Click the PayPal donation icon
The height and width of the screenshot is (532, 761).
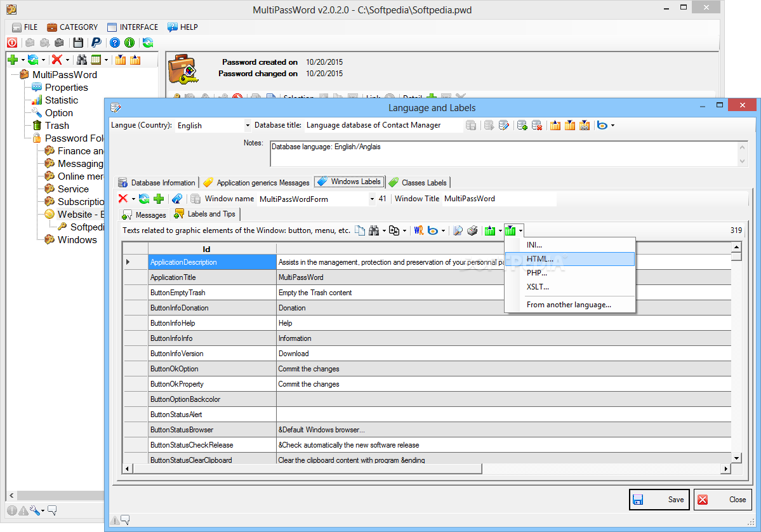(96, 43)
